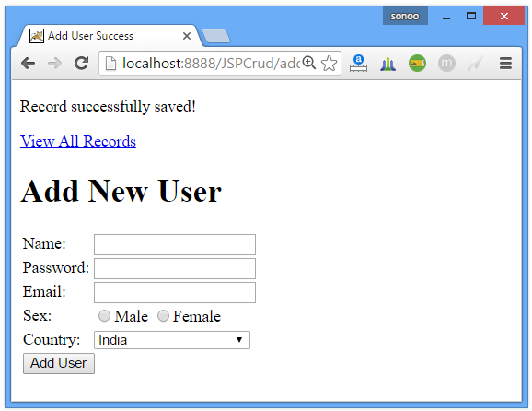The height and width of the screenshot is (411, 532).
Task: Click the zoom magnifier icon in address bar
Action: point(309,63)
